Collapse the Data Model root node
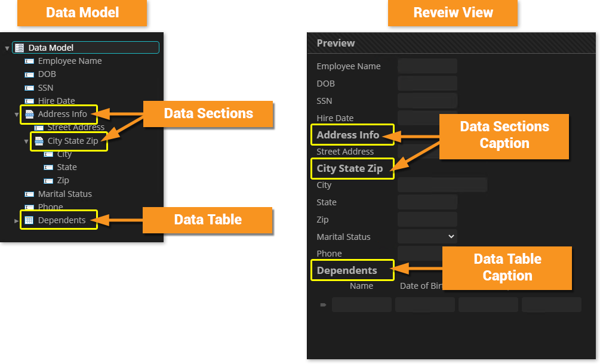The width and height of the screenshot is (600, 364). 7,48
